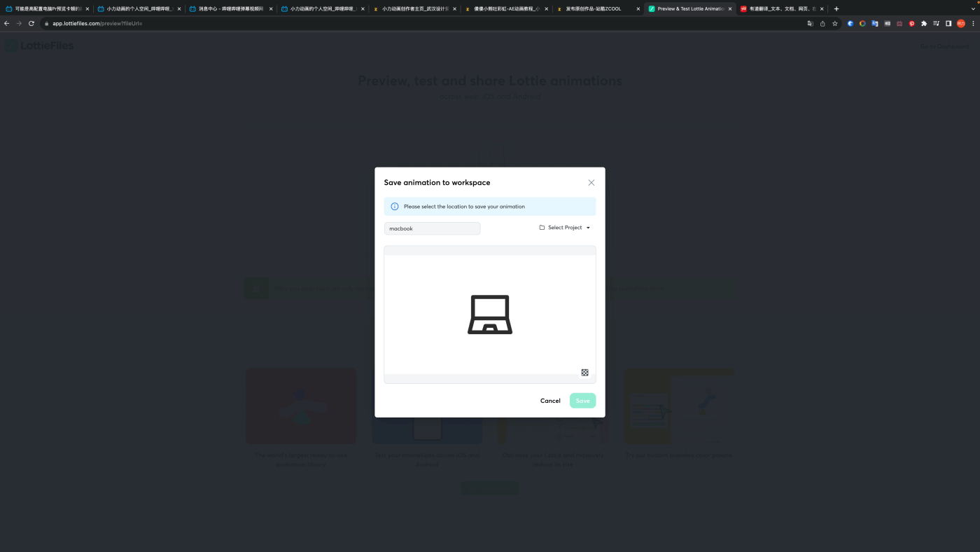Click the LottieFiles logo in page header
980x552 pixels.
pyautogui.click(x=39, y=46)
